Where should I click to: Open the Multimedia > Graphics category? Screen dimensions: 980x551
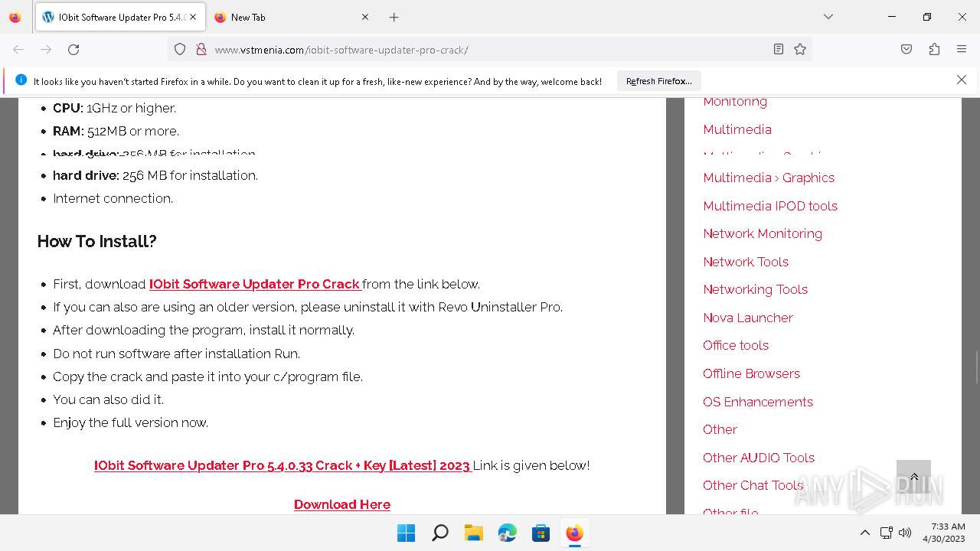769,178
